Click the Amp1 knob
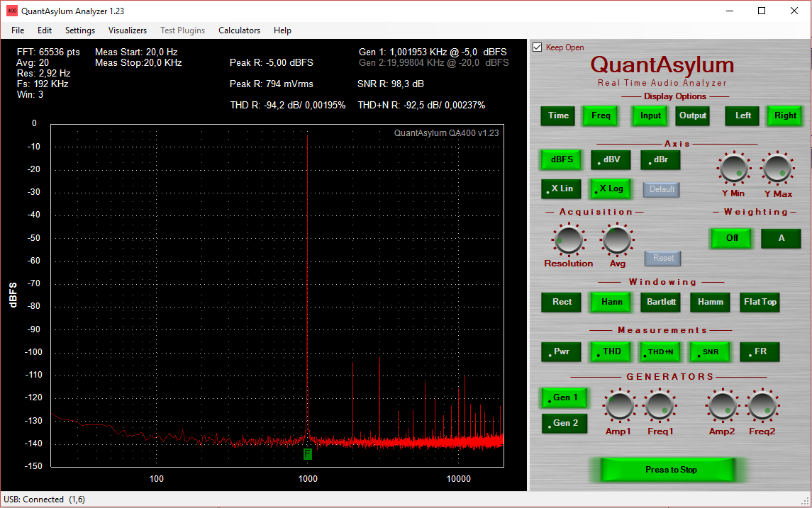 pyautogui.click(x=619, y=405)
